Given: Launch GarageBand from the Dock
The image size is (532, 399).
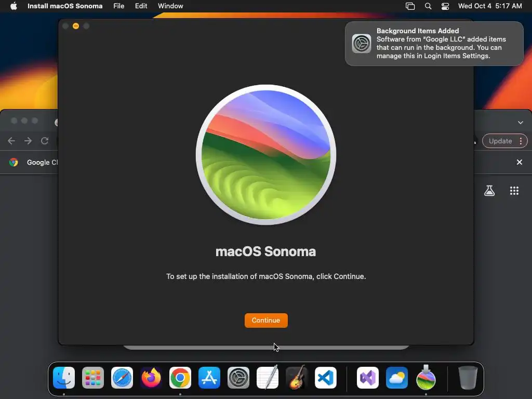Looking at the screenshot, I should [x=297, y=377].
